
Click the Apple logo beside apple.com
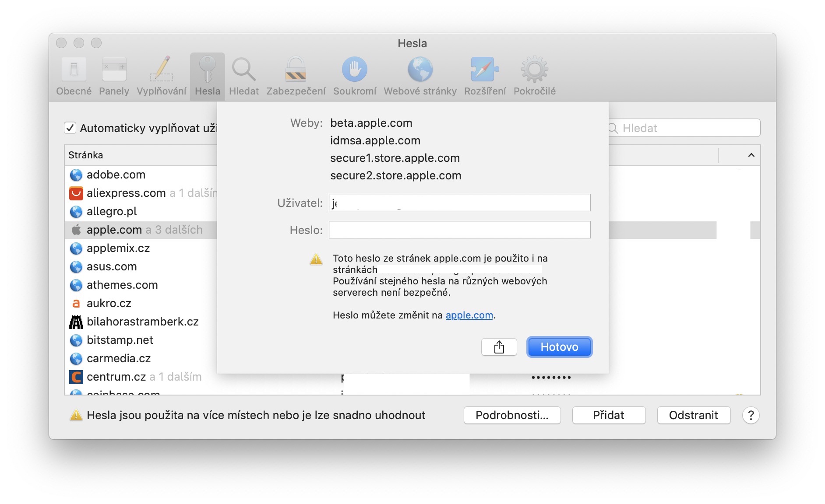pos(76,230)
